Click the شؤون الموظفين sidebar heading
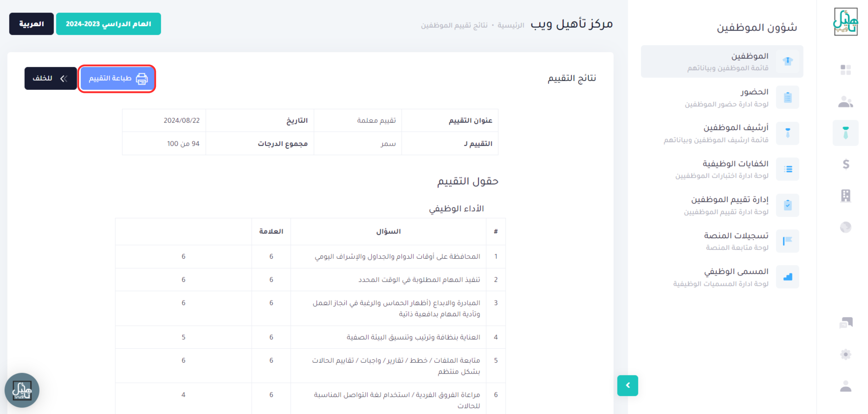 (x=757, y=27)
